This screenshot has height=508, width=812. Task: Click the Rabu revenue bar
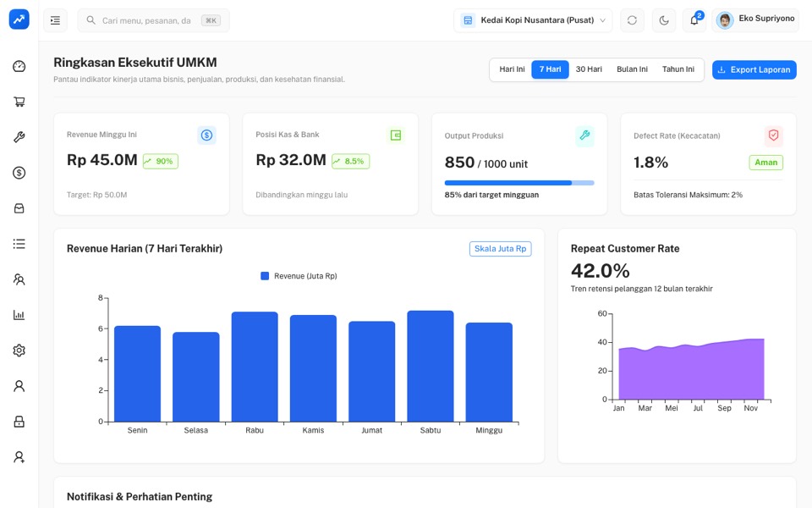coord(255,367)
